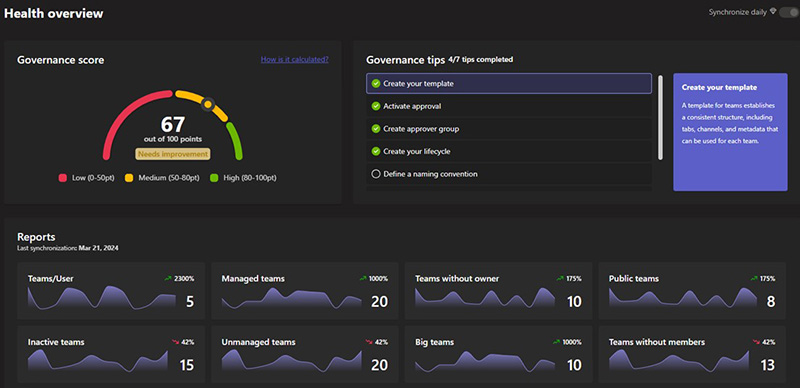Open the Teams/User report card
This screenshot has height=388, width=800.
(111, 291)
